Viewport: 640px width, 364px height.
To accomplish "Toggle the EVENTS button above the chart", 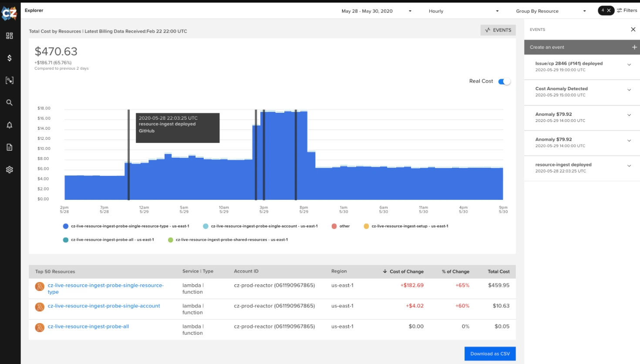I will 498,30.
